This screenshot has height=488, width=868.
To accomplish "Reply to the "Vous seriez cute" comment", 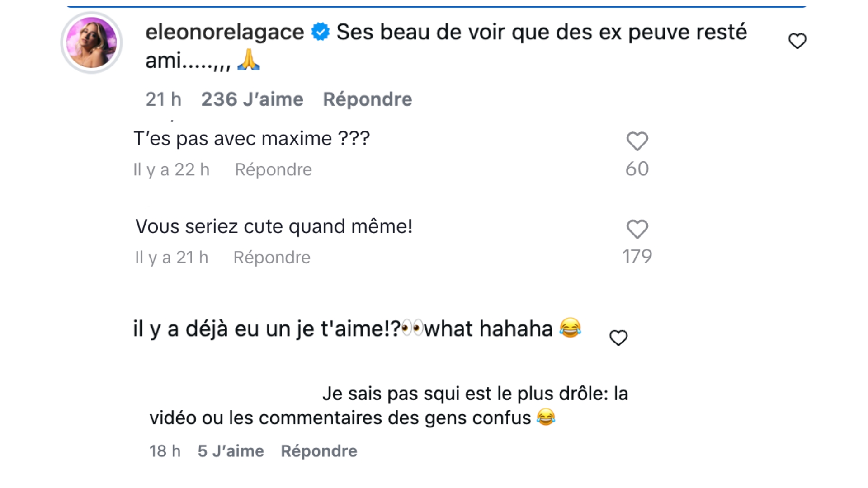I will tap(272, 258).
